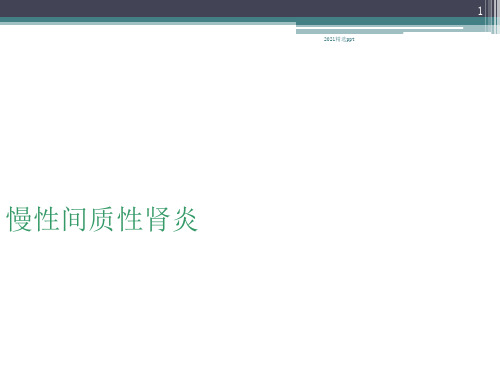Click the ppt letters in header text
500x375 pixels.
[x=350, y=39]
